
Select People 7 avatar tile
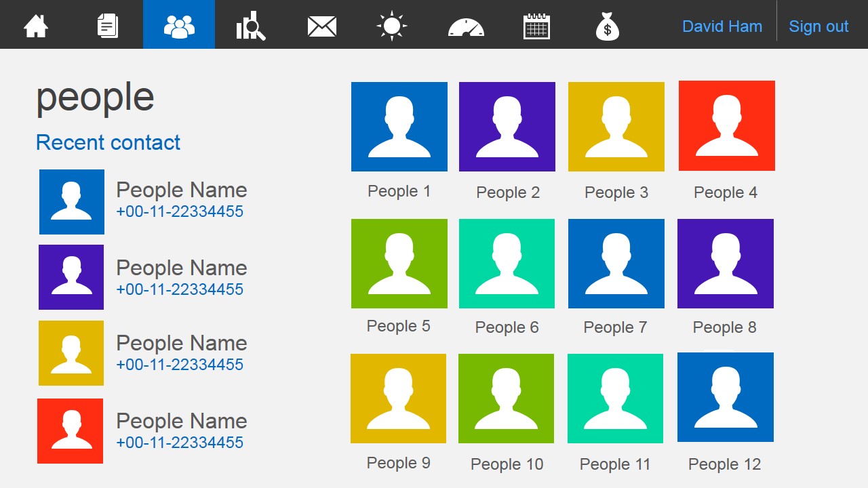click(616, 264)
